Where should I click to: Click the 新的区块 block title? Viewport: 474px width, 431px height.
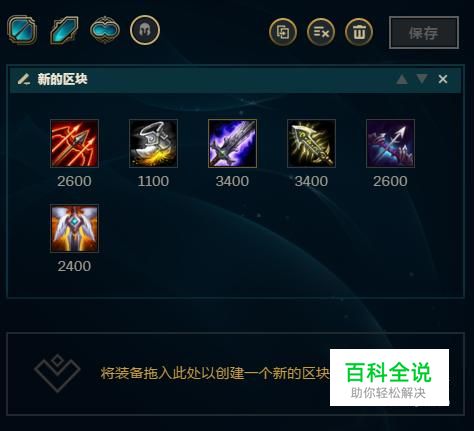62,79
